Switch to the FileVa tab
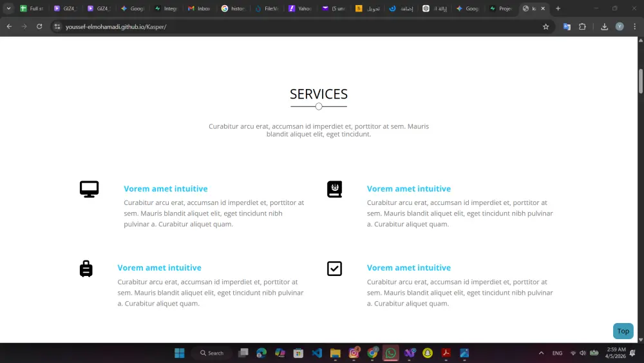The image size is (644, 363). point(267,8)
